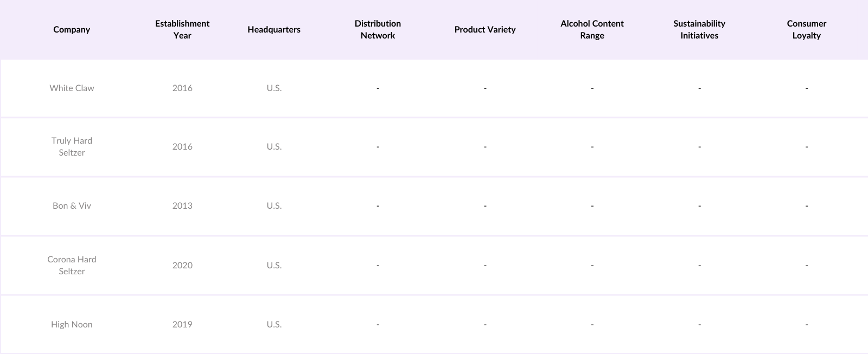Select the Truly Hard Seltzer row name

(x=72, y=146)
